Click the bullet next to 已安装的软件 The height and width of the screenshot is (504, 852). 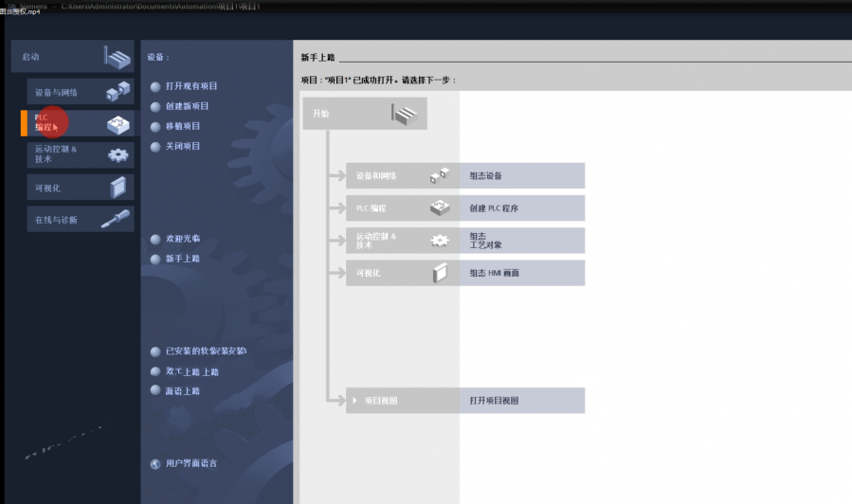click(x=155, y=351)
